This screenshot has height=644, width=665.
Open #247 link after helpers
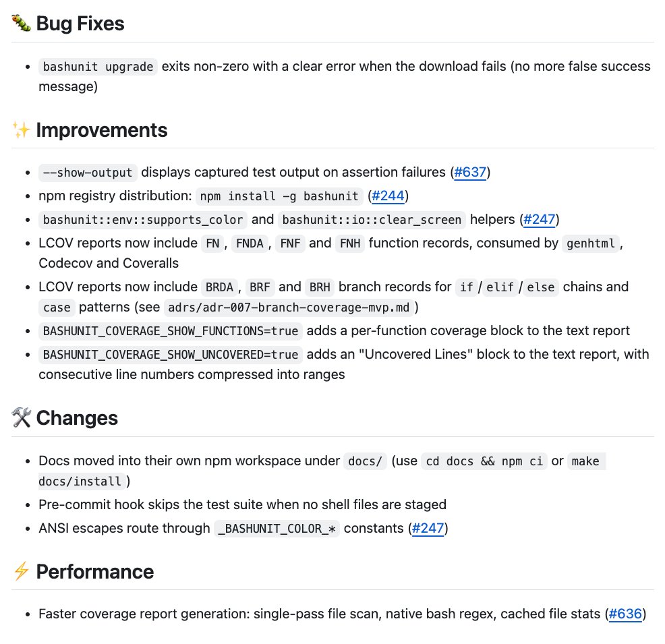click(539, 219)
